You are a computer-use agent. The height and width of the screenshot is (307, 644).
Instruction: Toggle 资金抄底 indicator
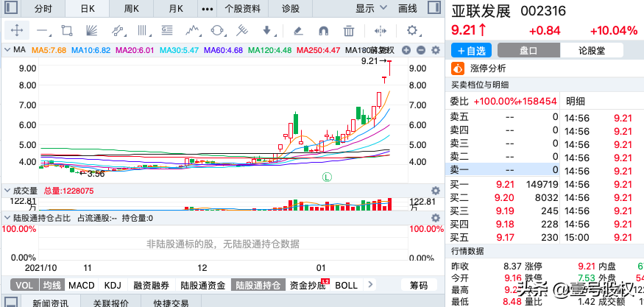coord(308,285)
